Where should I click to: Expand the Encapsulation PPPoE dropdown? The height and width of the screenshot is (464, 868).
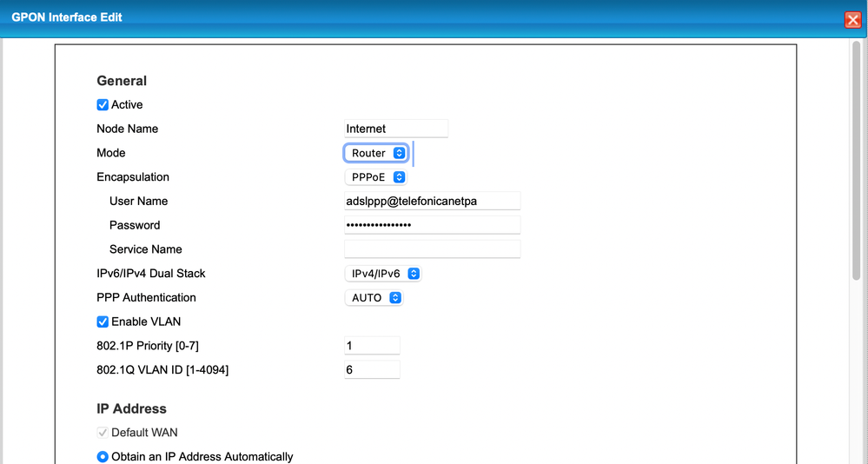pos(376,177)
